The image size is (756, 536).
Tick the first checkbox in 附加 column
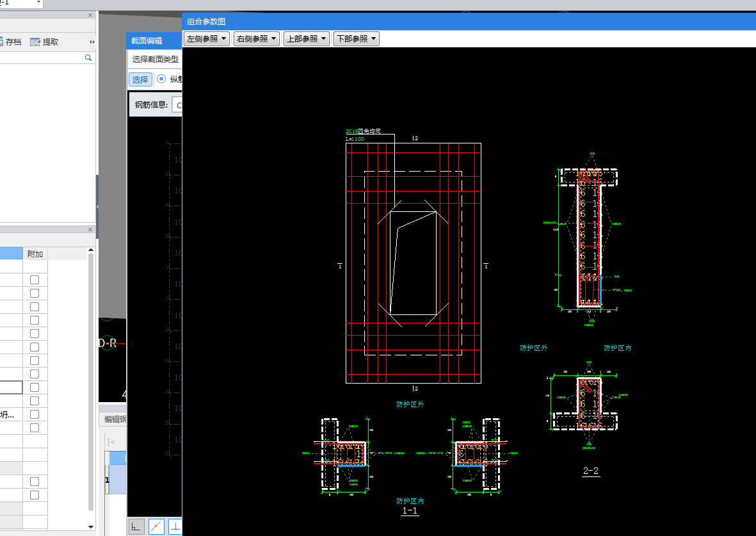click(x=35, y=280)
